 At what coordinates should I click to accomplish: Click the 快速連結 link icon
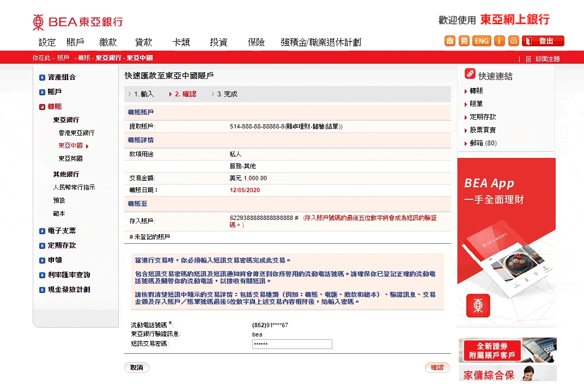pos(470,73)
